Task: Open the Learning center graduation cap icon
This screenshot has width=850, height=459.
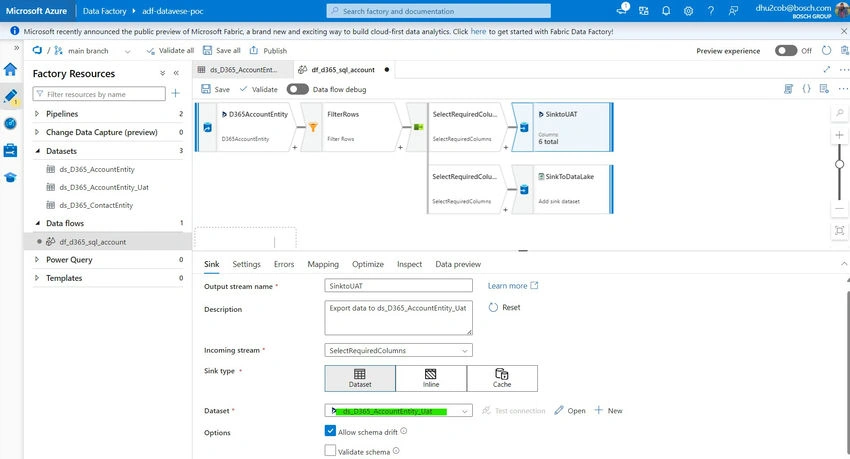Action: coord(10,177)
